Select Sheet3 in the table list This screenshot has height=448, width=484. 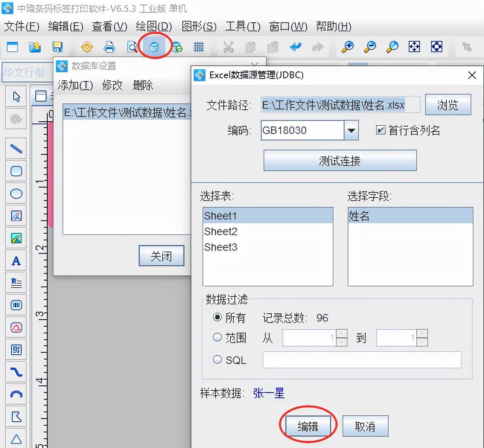268,247
